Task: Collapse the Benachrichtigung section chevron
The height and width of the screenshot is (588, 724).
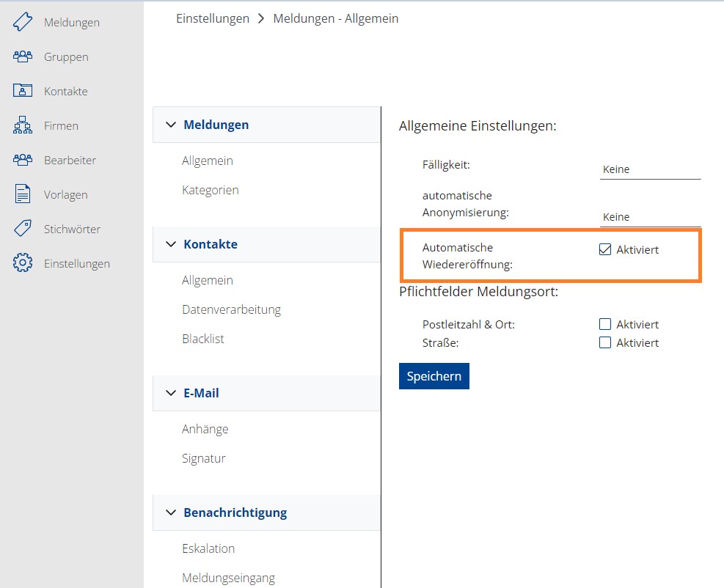Action: click(171, 512)
